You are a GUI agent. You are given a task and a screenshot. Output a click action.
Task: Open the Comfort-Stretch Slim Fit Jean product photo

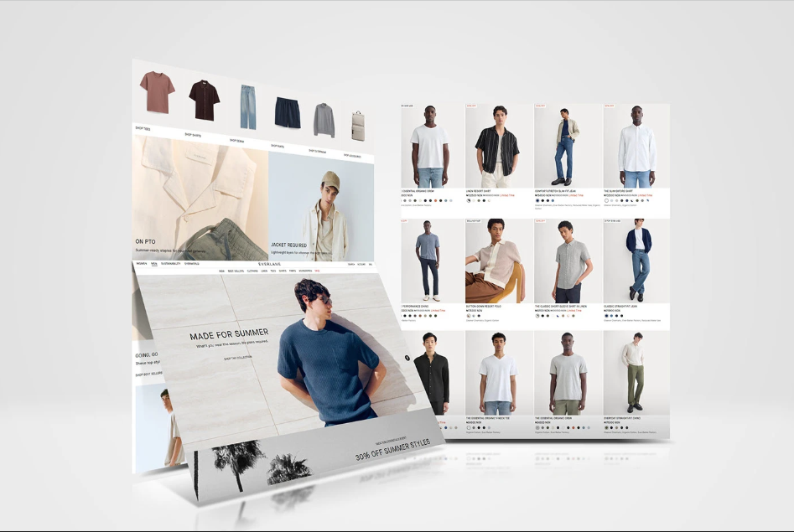pos(568,146)
